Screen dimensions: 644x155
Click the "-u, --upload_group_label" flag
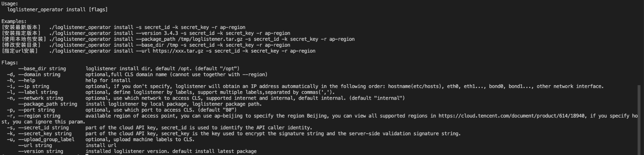[40, 139]
